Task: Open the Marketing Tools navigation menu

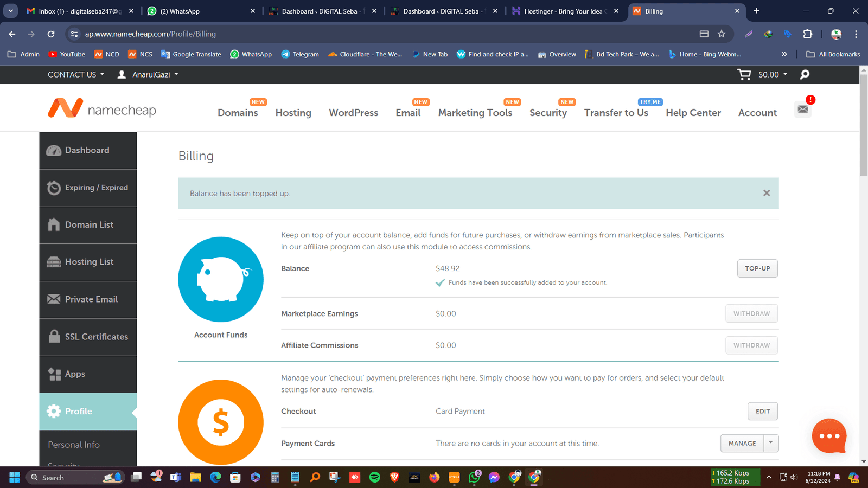Action: point(475,113)
